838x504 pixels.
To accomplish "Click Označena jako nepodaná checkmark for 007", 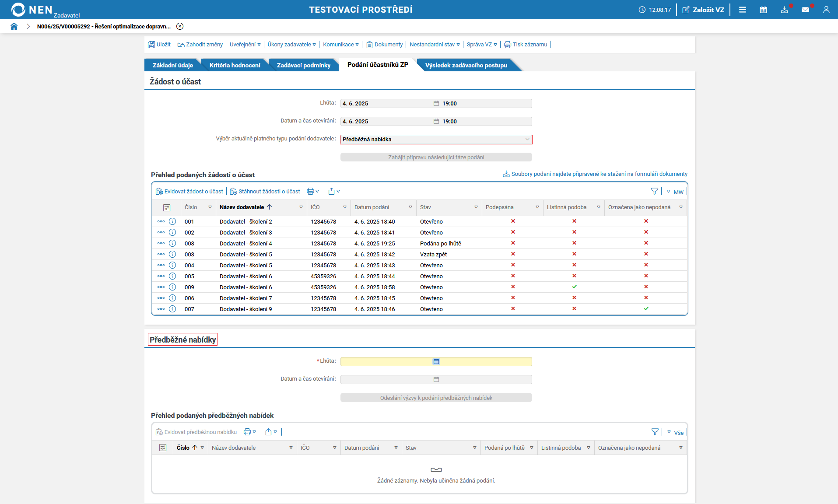I will pos(646,309).
